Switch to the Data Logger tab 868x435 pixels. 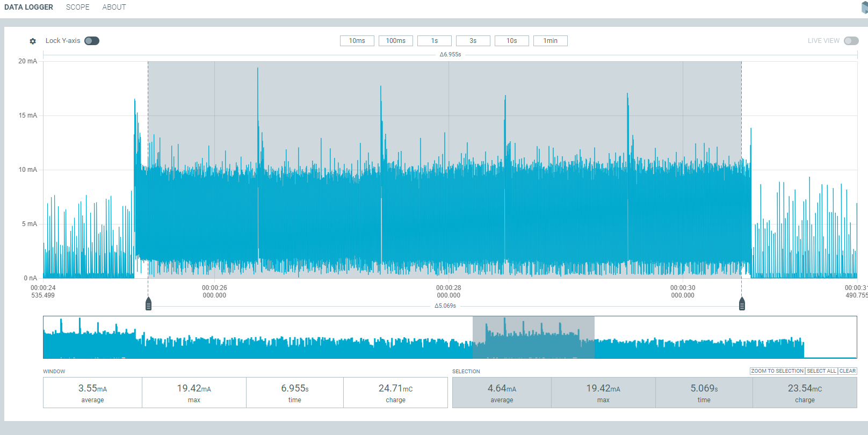(29, 7)
